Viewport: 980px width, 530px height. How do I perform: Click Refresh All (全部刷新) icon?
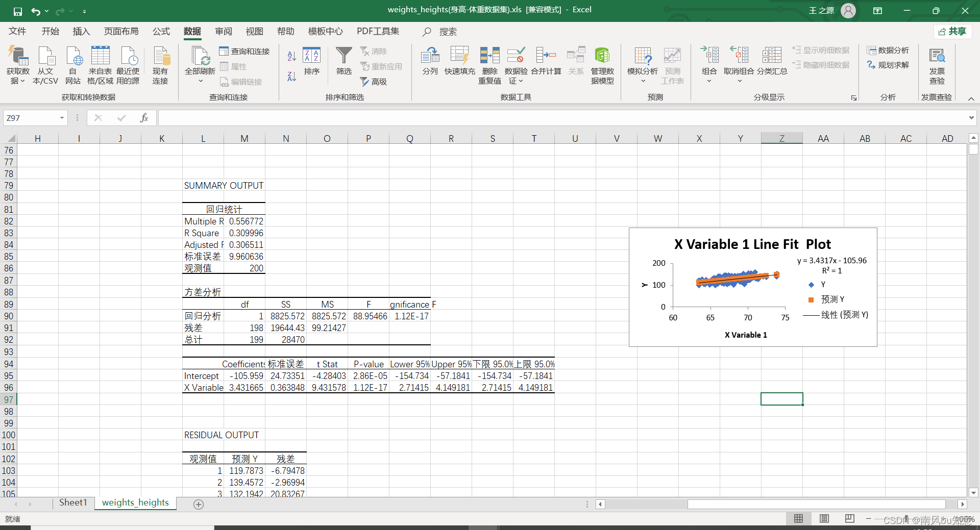pyautogui.click(x=200, y=65)
